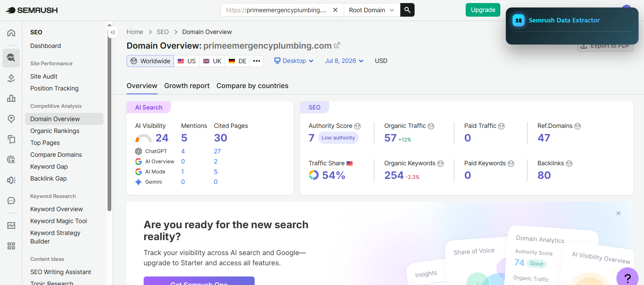Select Domain Overview in sidebar

point(64,119)
